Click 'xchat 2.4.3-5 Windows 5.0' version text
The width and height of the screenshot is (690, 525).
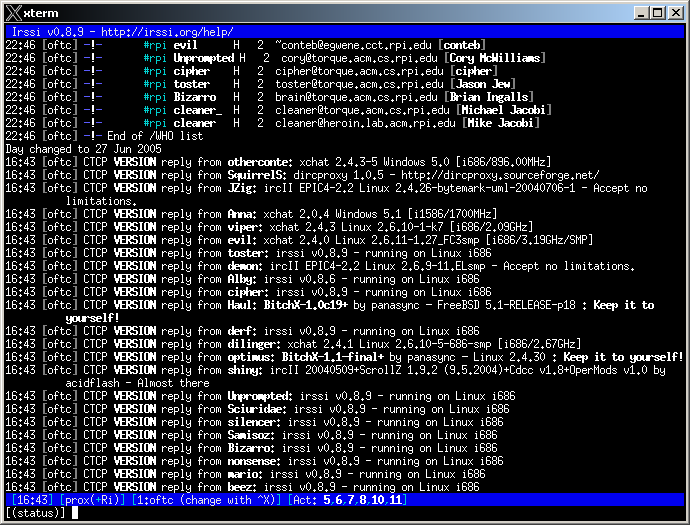pos(374,162)
